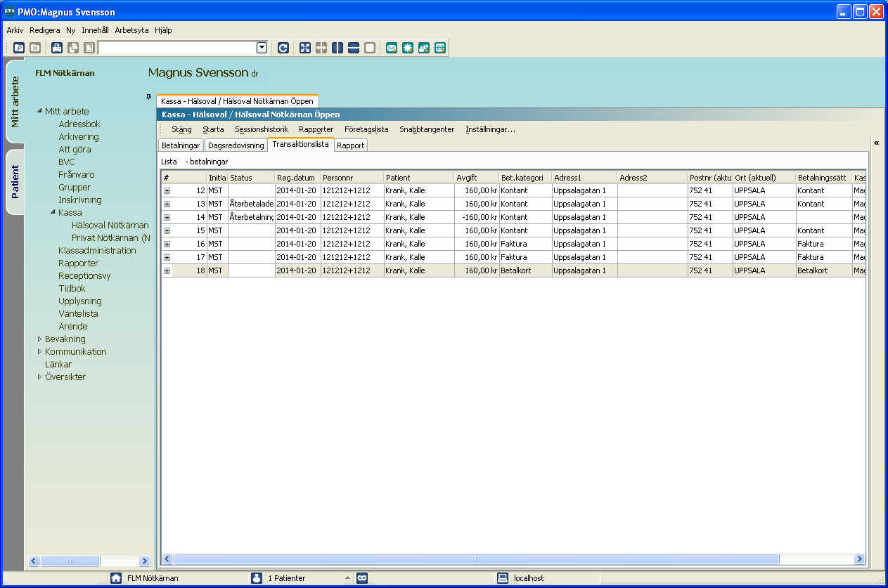This screenshot has width=888, height=588.
Task: Click the search patient toolbar icon
Action: [x=19, y=48]
